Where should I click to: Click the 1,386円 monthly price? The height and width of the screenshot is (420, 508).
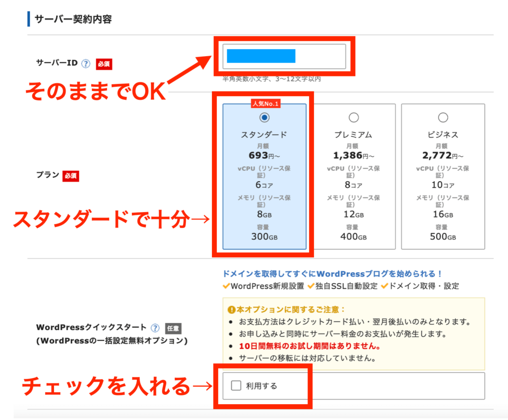[353, 156]
